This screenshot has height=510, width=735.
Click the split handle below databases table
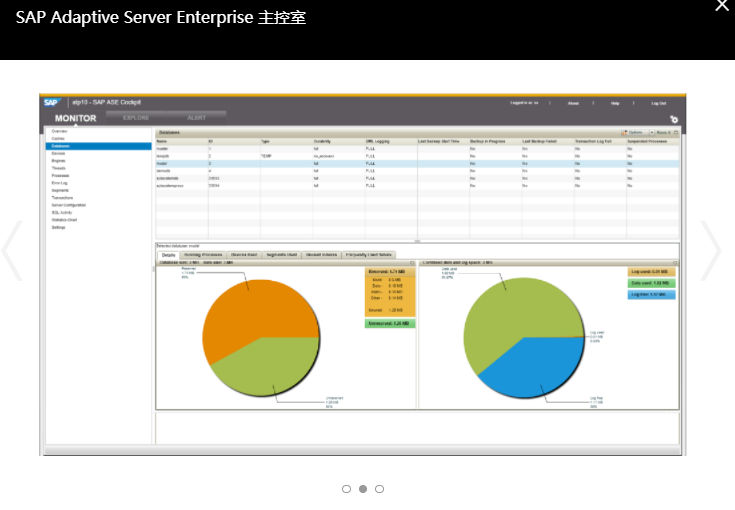click(x=417, y=241)
